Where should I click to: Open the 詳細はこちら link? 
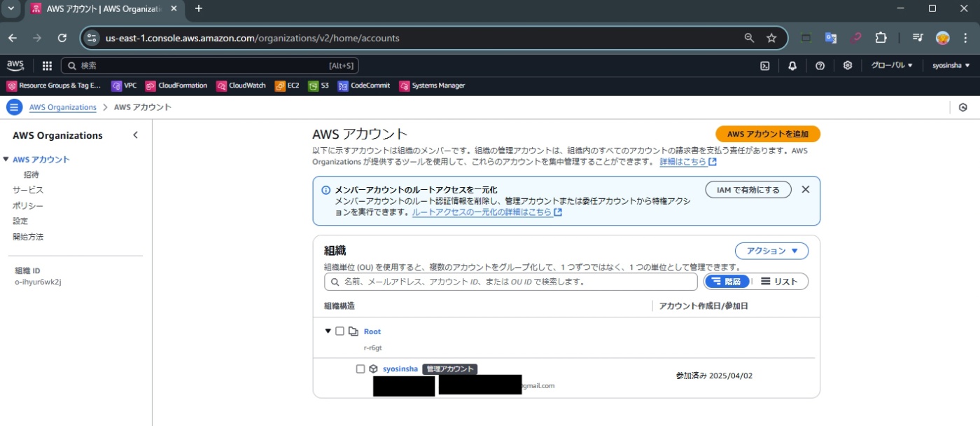pyautogui.click(x=688, y=162)
